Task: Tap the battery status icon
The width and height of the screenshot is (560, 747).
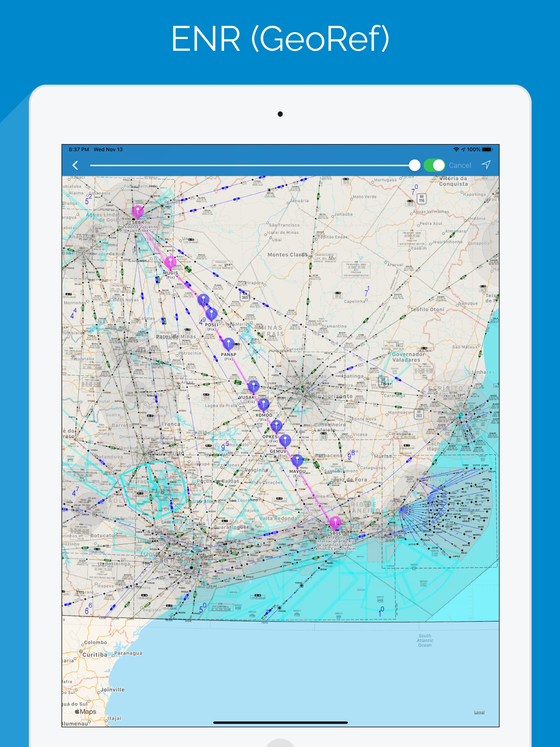Action: pos(487,149)
